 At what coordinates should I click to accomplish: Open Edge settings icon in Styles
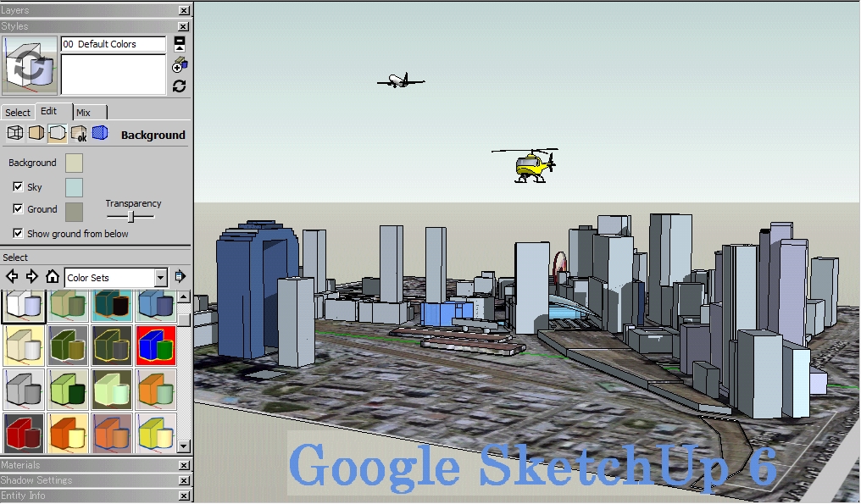point(14,133)
